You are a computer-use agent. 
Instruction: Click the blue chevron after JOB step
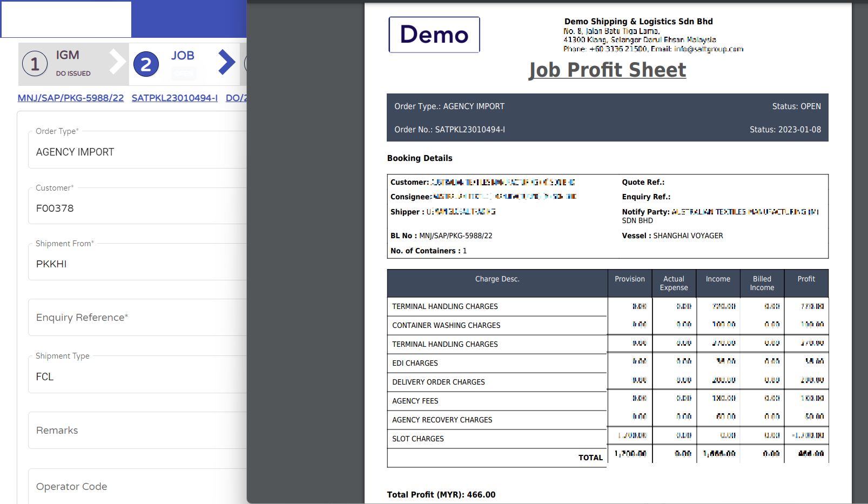point(227,62)
